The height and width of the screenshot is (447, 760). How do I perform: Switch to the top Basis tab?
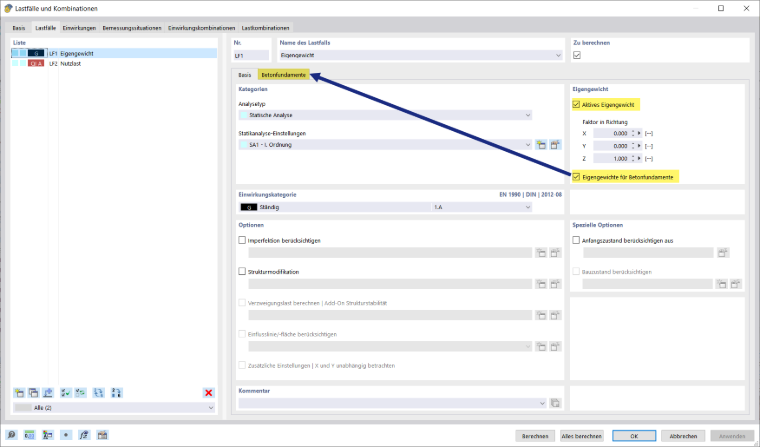pyautogui.click(x=19, y=28)
